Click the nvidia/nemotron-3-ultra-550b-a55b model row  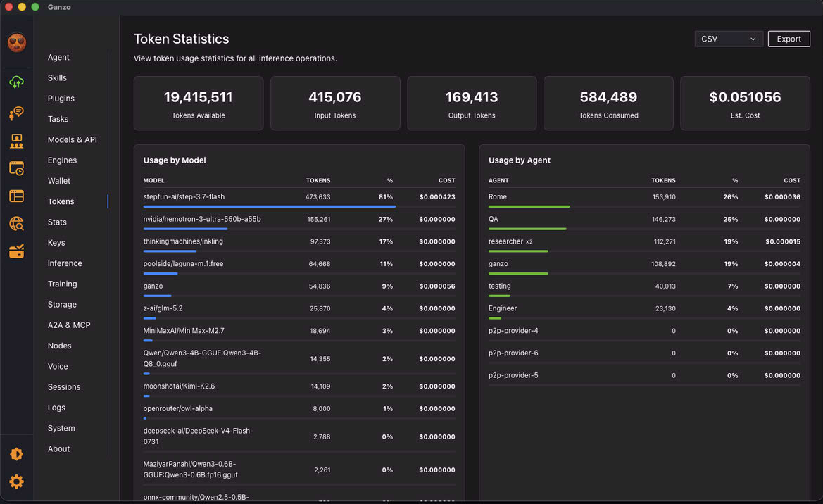299,220
